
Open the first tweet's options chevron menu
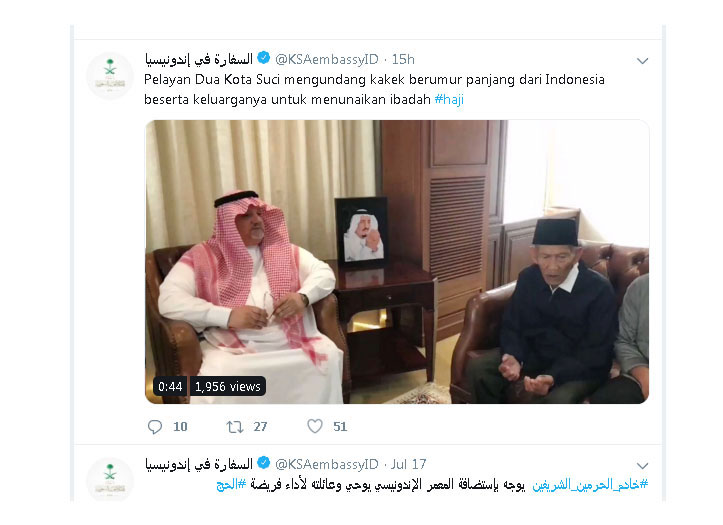(643, 61)
